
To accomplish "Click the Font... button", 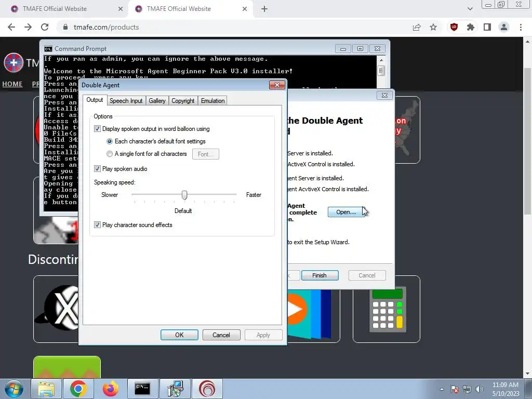I will [x=206, y=154].
